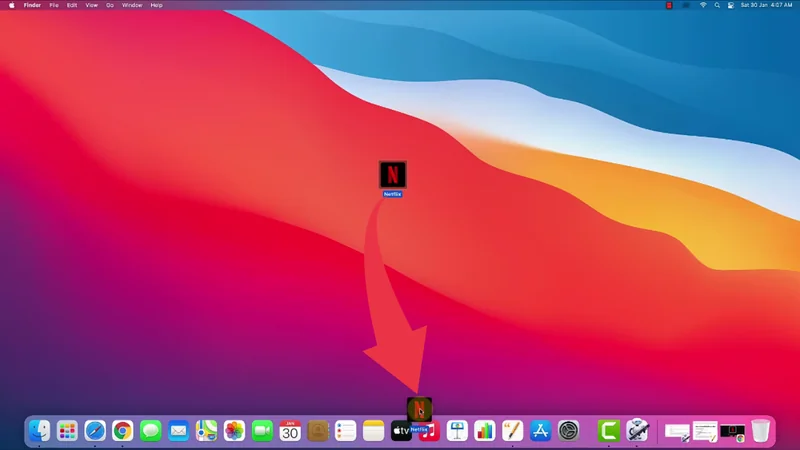Open Safari browser in the Dock
The image size is (800, 450).
[x=95, y=431]
